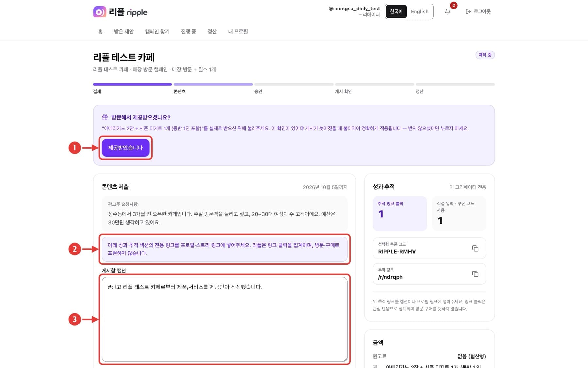
Task: Switch language to English
Action: 419,11
